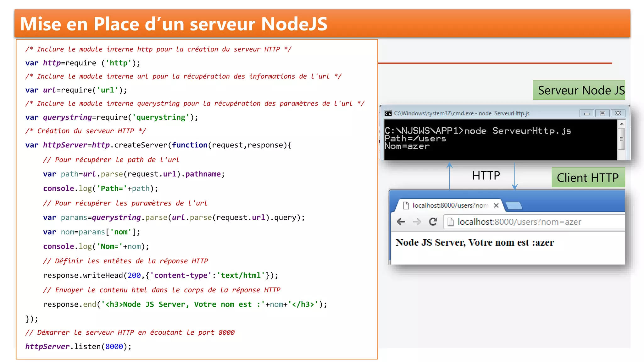The width and height of the screenshot is (644, 362).
Task: Click comment 'Pour récupérer le path'
Action: click(111, 160)
